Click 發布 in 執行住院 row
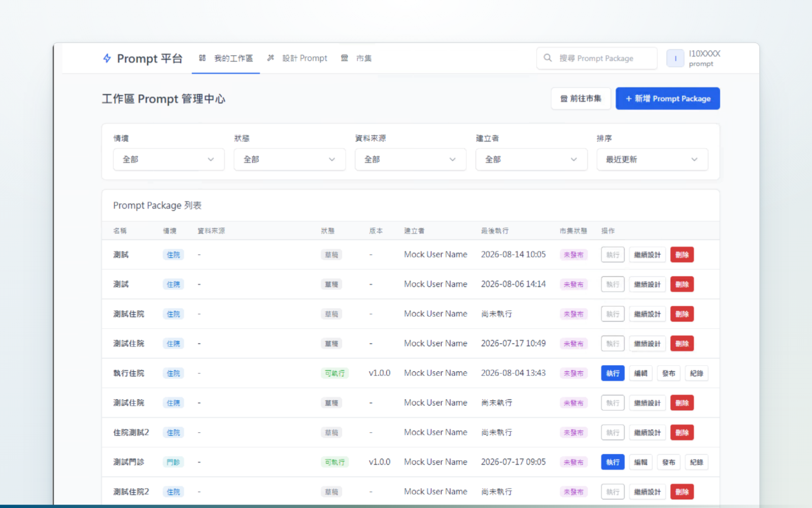This screenshot has width=812, height=508. pos(668,373)
